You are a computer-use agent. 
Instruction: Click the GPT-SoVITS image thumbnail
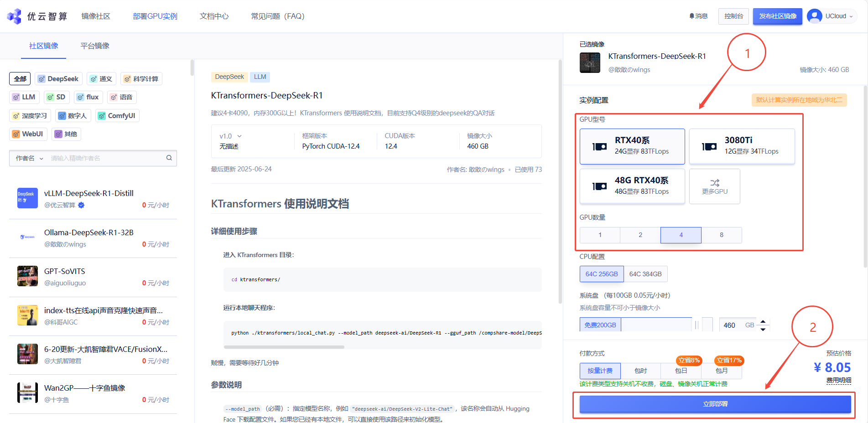27,276
